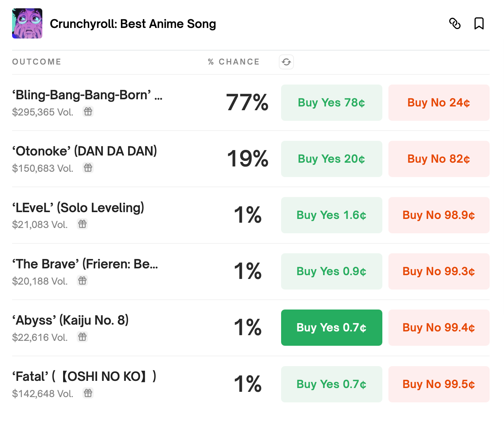Click the gift icon beside Abyss volume
Viewport: 504px width, 422px height.
pyautogui.click(x=82, y=337)
